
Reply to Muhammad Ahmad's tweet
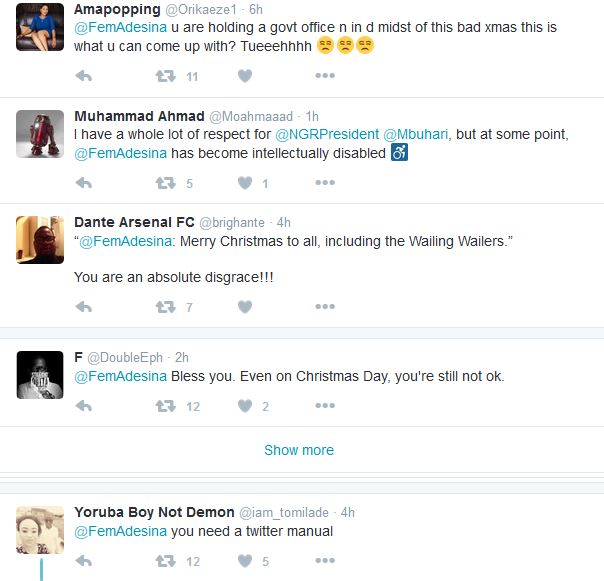[x=84, y=183]
